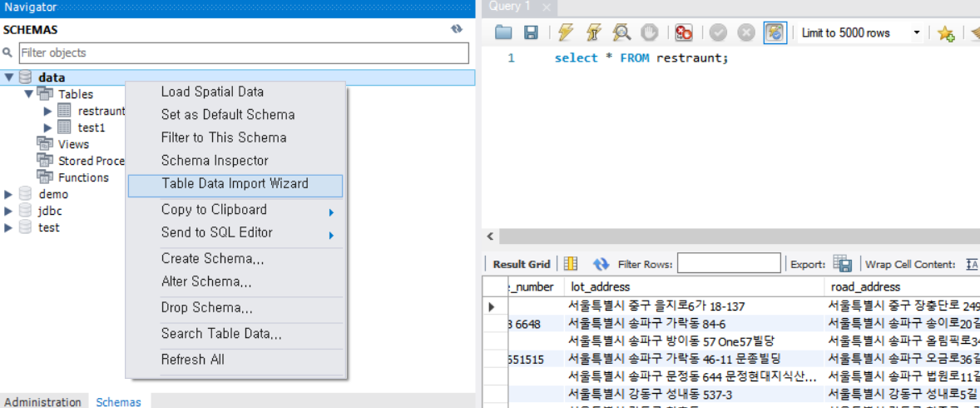Viewport: 980px width, 408px height.
Task: Select the jdbc schema
Action: 50,211
